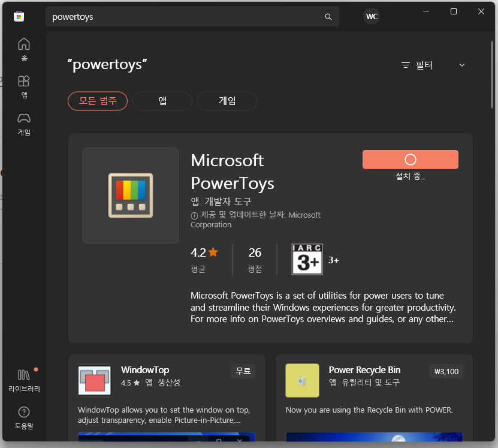498x448 pixels.
Task: Expand the 필터 (Filter) dropdown
Action: point(433,65)
